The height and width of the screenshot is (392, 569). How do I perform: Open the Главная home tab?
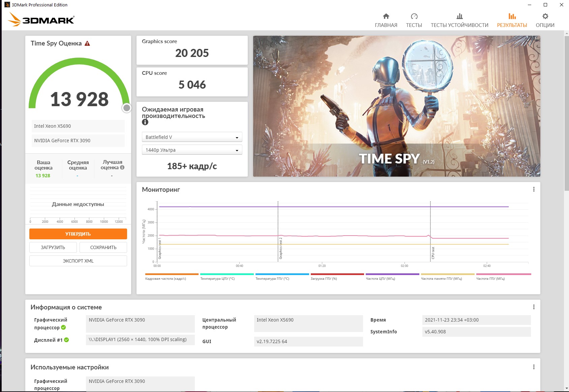(x=386, y=20)
